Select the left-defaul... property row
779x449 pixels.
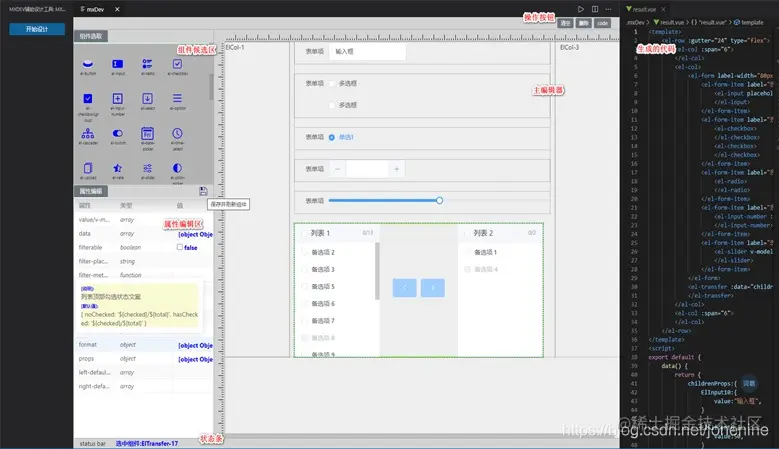[144, 373]
